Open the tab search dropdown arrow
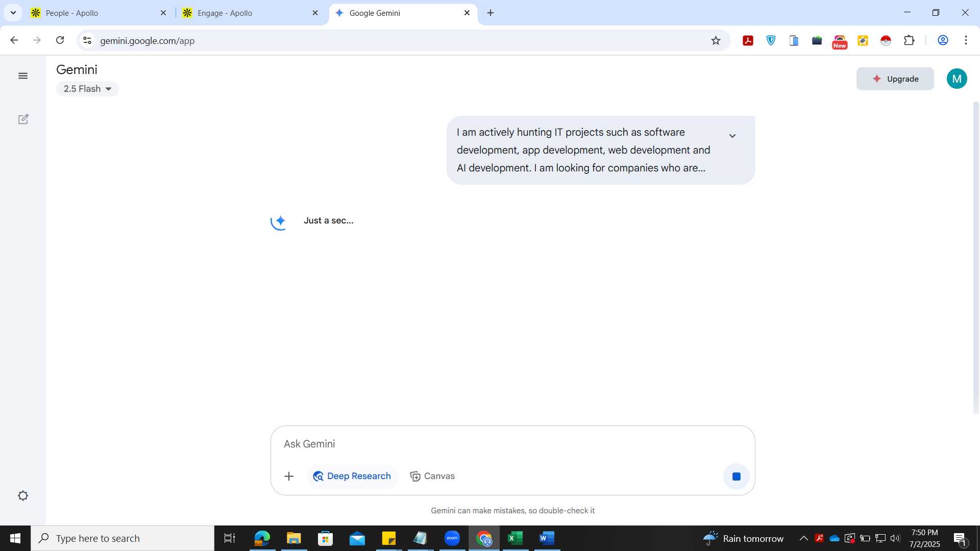Screen dimensions: 980x551 [x=13, y=13]
